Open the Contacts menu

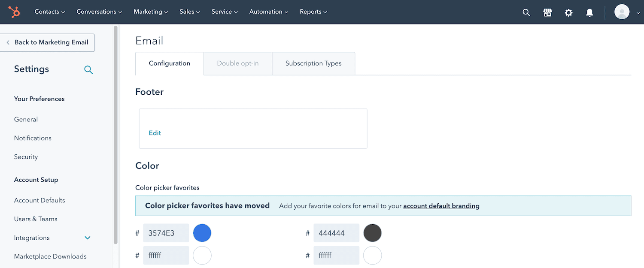click(49, 12)
